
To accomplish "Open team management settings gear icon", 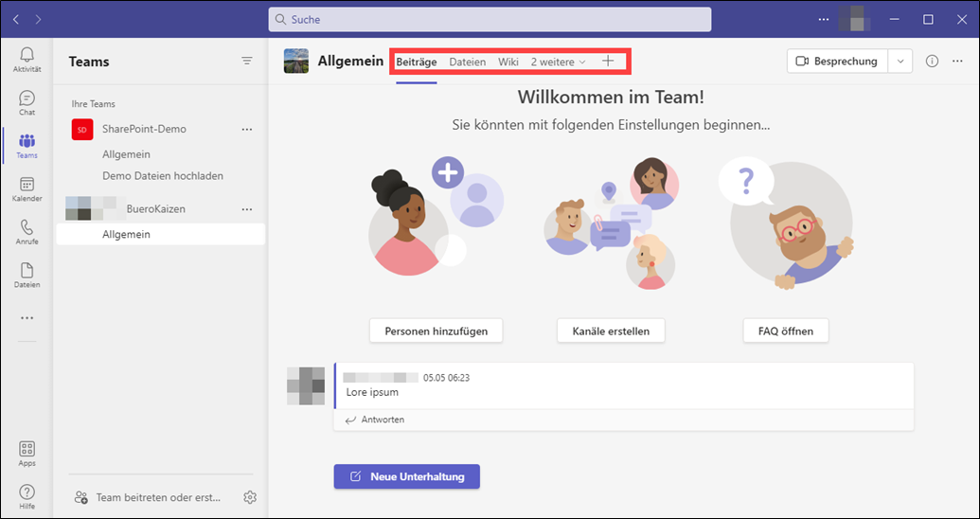I will point(250,497).
